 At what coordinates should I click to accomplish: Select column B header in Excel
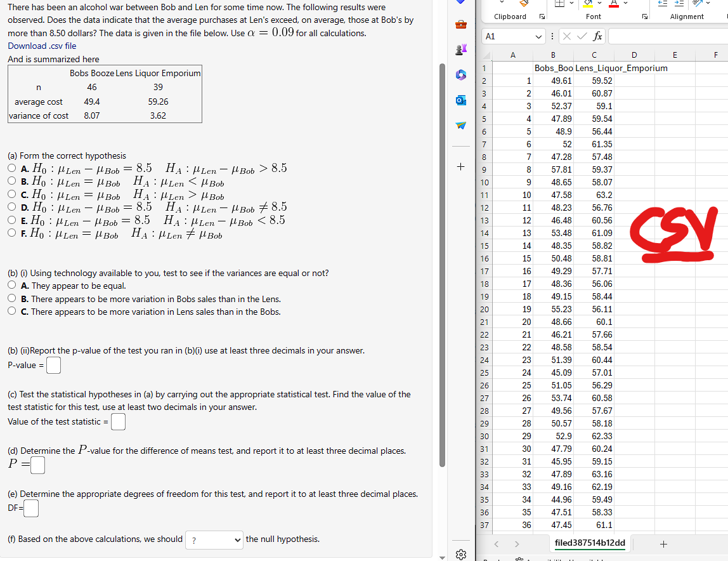pyautogui.click(x=553, y=55)
